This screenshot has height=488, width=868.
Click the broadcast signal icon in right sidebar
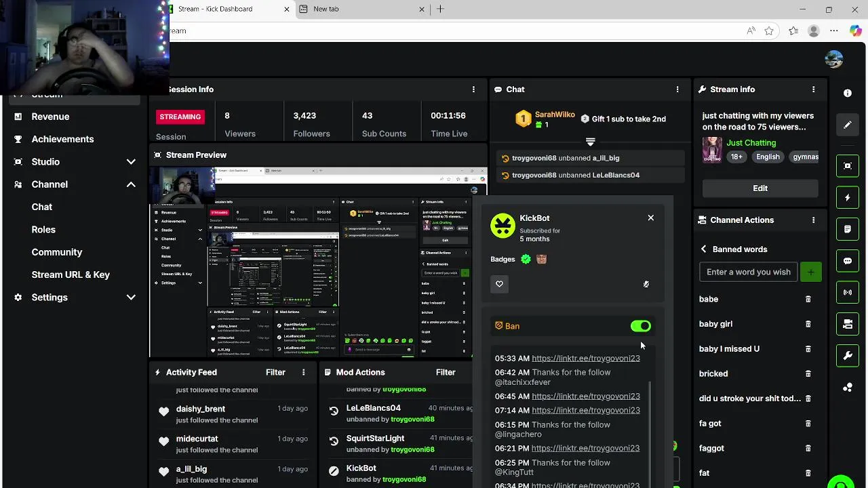point(848,293)
